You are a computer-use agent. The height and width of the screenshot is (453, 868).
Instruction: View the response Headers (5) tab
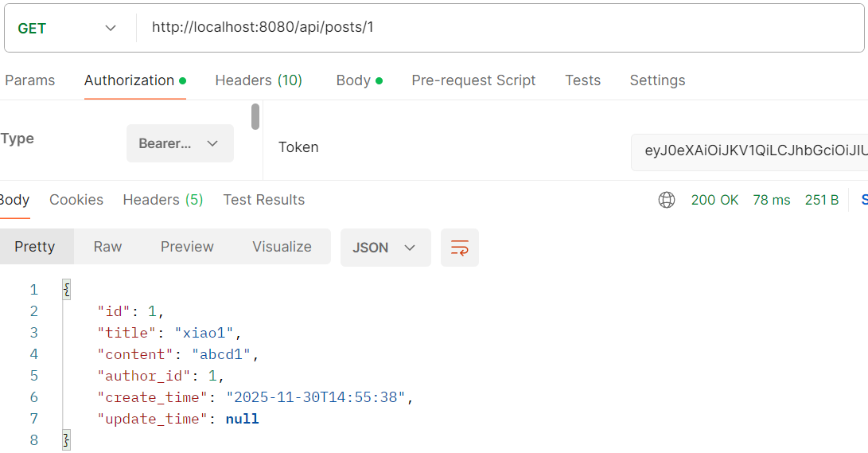coord(162,200)
